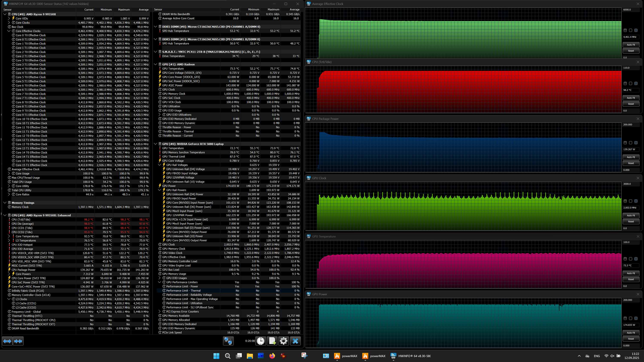644x362 pixels.
Task: Expand the Core Temperatures group
Action: (9, 236)
